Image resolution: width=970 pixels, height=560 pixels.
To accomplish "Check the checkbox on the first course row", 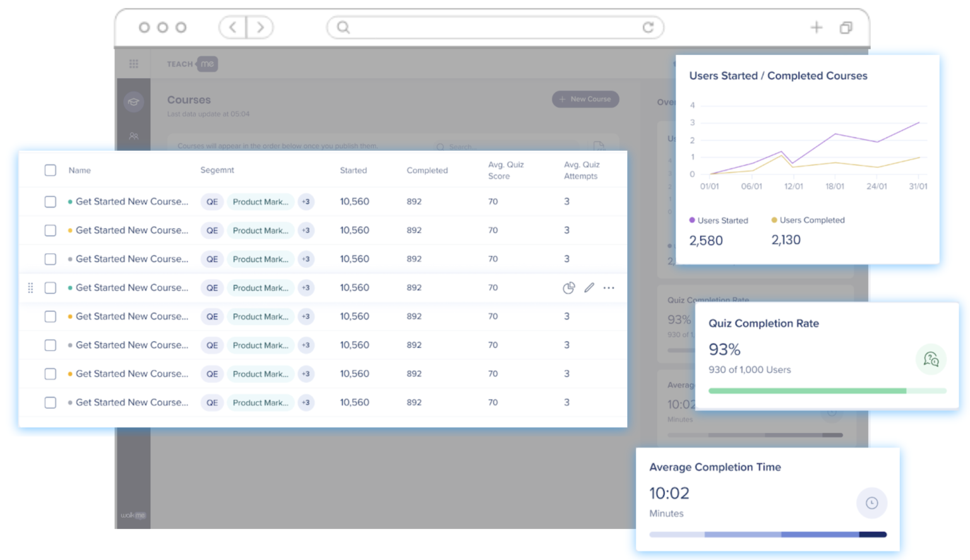I will (51, 201).
